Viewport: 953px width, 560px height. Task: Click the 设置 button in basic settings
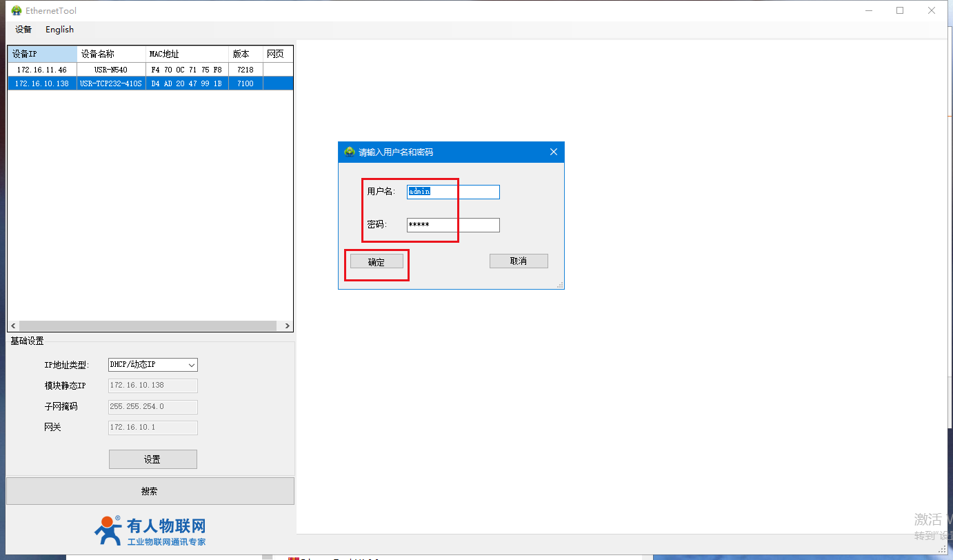[x=152, y=459]
